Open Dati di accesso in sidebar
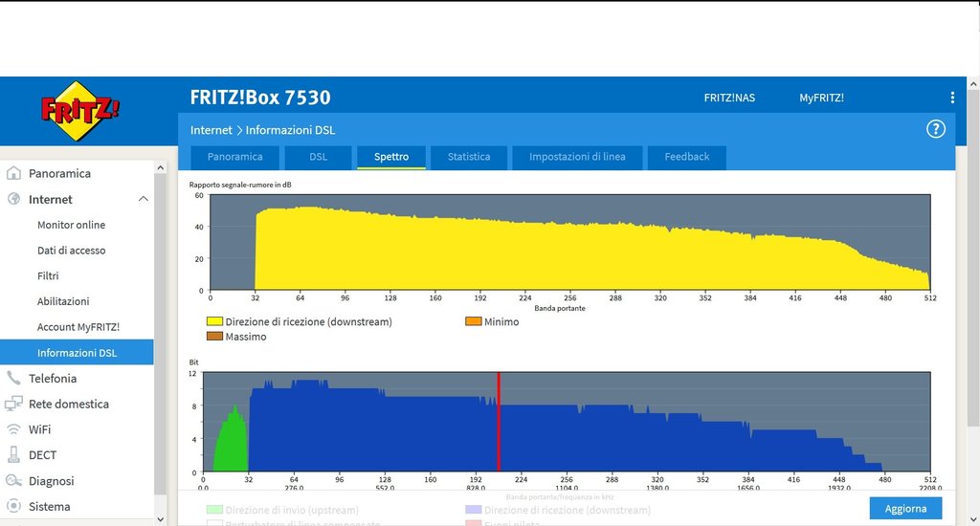 [x=71, y=251]
